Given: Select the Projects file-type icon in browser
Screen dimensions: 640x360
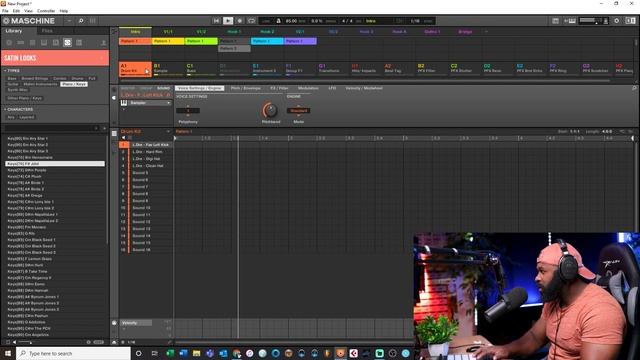Looking at the screenshot, I should click(x=9, y=42).
